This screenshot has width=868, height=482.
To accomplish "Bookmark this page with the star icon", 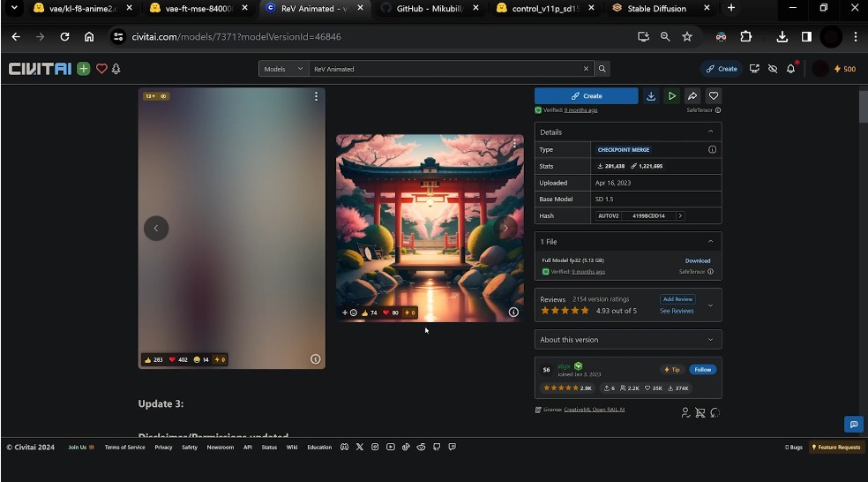I will click(687, 36).
